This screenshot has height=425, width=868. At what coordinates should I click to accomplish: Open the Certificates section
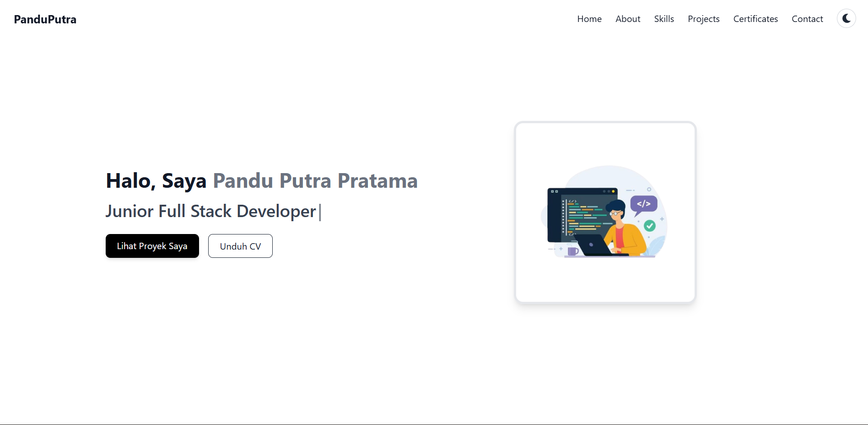point(755,19)
